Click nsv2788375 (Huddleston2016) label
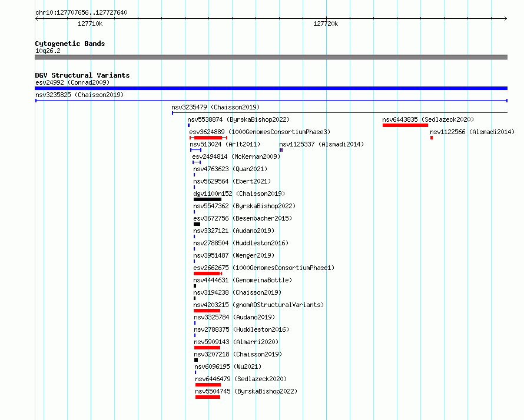 (x=241, y=329)
